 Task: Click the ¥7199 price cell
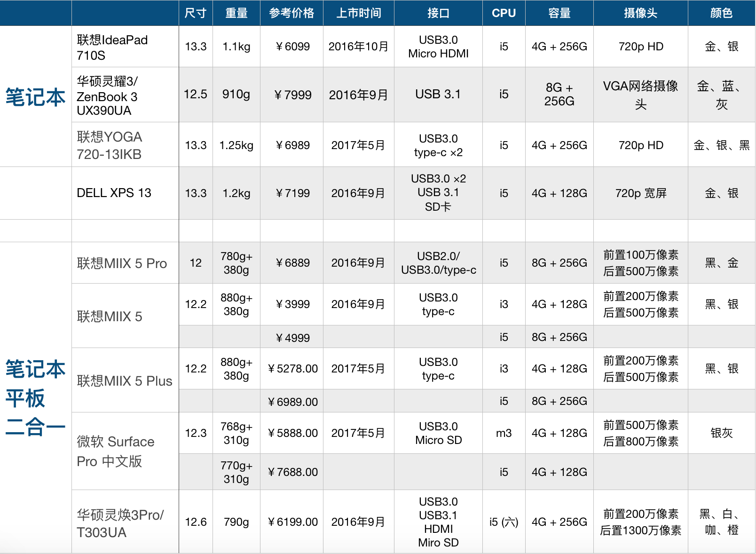(x=291, y=193)
